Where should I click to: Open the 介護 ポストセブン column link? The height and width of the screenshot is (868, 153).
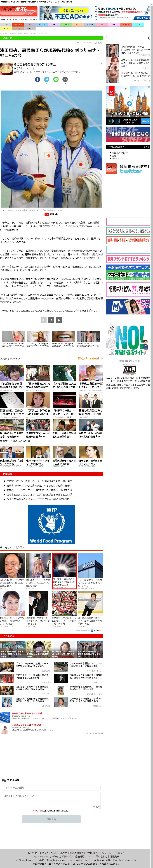[x=120, y=153]
